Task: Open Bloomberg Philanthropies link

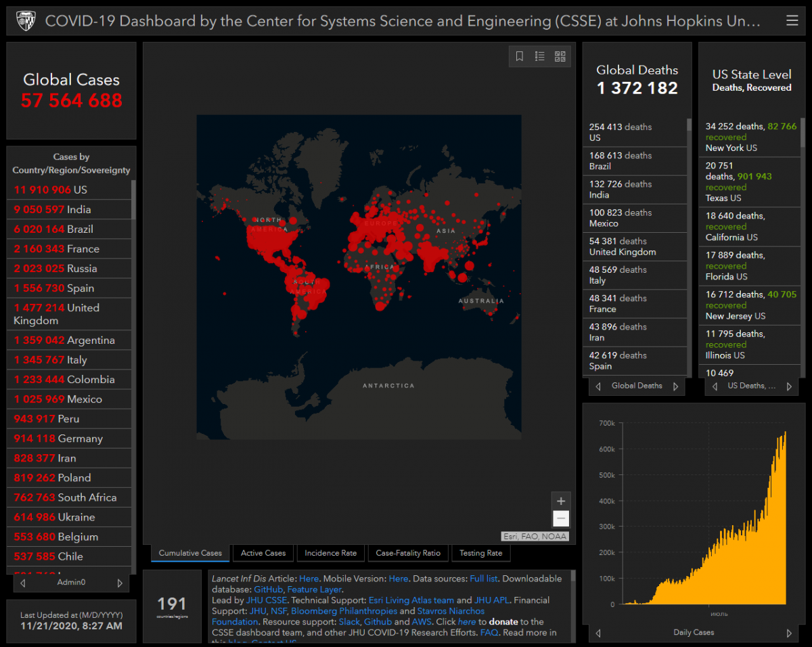Action: (x=344, y=611)
